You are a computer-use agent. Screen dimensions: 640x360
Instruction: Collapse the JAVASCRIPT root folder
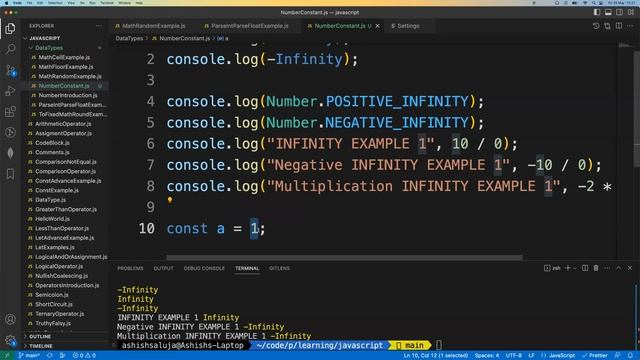(x=45, y=38)
